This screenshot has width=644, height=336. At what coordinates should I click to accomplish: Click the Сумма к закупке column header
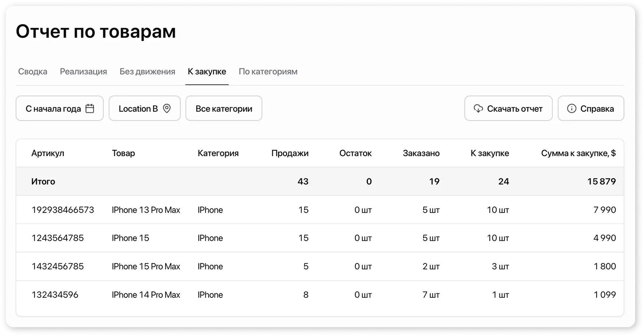pyautogui.click(x=578, y=153)
